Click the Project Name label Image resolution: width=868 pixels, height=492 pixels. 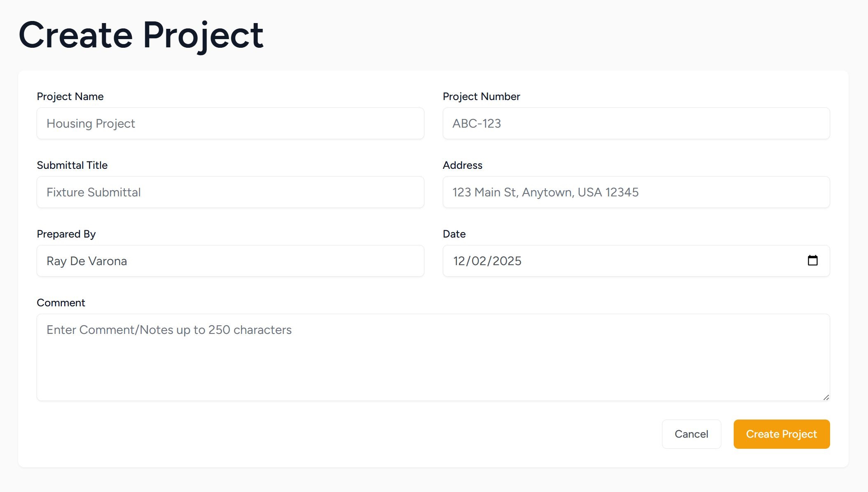pos(70,96)
